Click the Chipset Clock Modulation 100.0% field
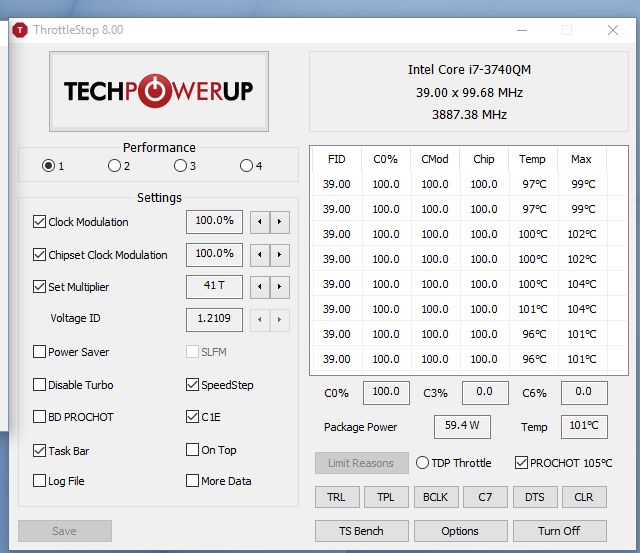The width and height of the screenshot is (640, 553). coord(214,255)
